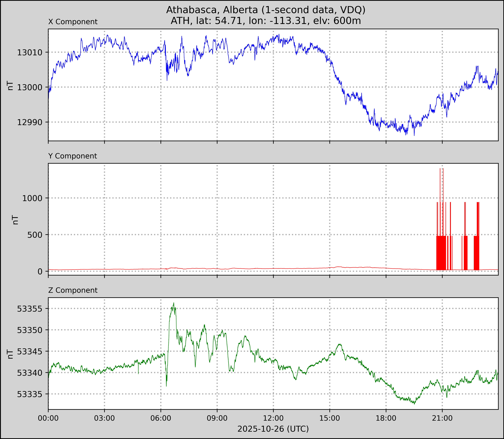
Task: Click the 500 tick on Y Component
Action: tap(35, 235)
